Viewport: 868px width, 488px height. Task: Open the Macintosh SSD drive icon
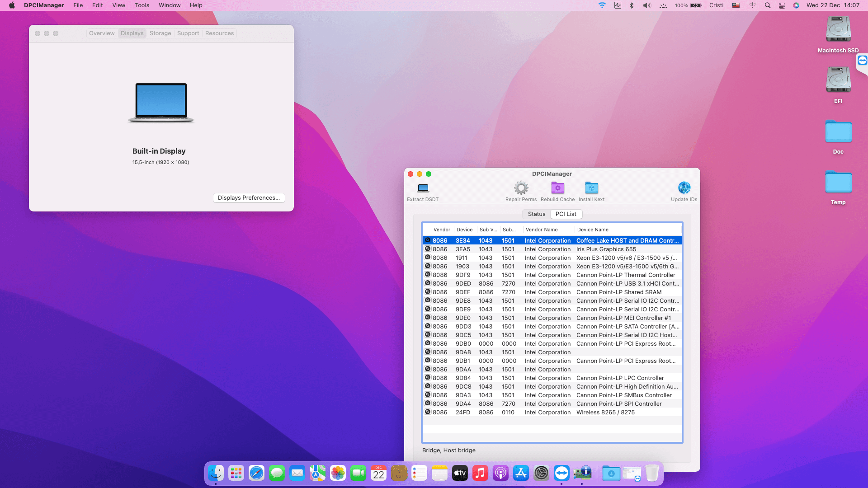pos(838,30)
